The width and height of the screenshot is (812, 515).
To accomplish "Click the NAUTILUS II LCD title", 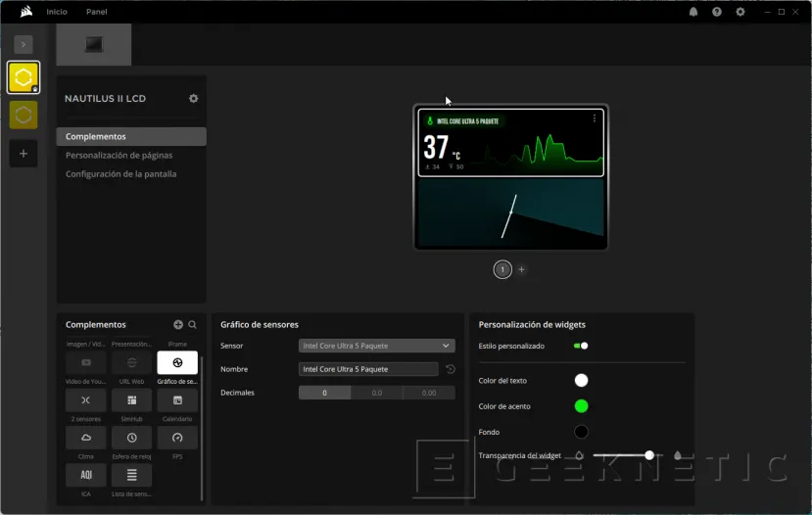I will pos(105,98).
